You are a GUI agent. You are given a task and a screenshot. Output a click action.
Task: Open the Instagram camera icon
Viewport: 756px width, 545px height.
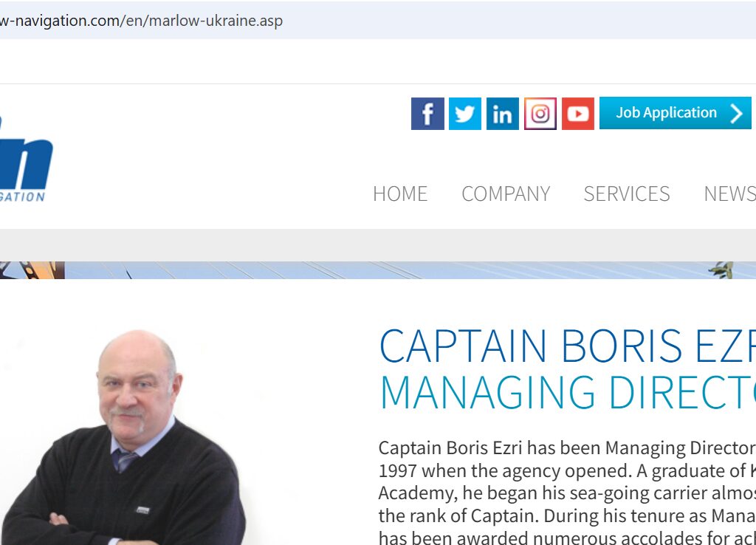tap(540, 113)
